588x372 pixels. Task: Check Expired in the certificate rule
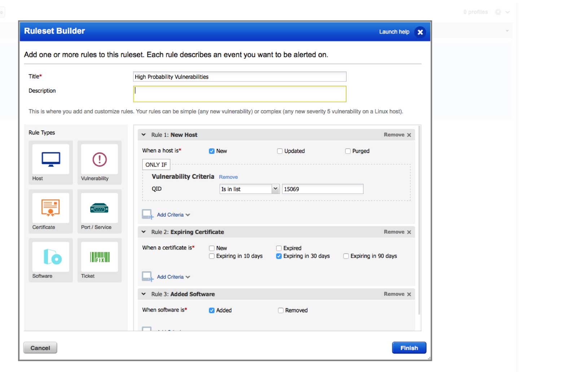279,248
